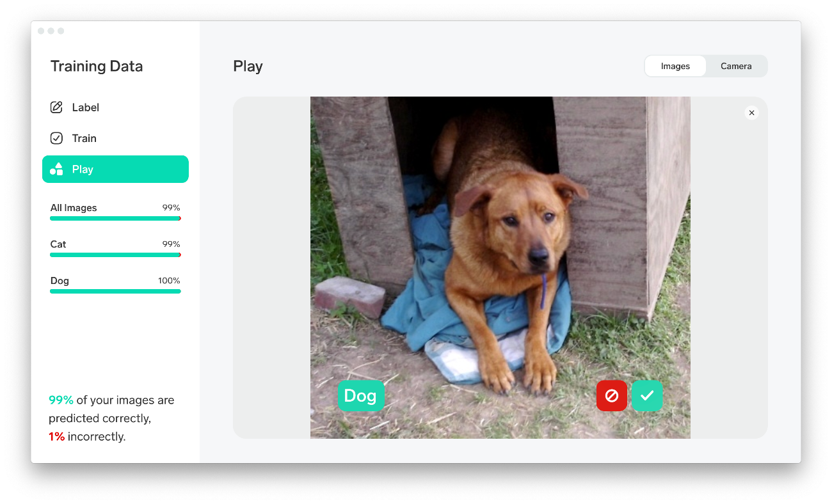The image size is (832, 504).
Task: Click the green 99% summary text
Action: point(61,400)
